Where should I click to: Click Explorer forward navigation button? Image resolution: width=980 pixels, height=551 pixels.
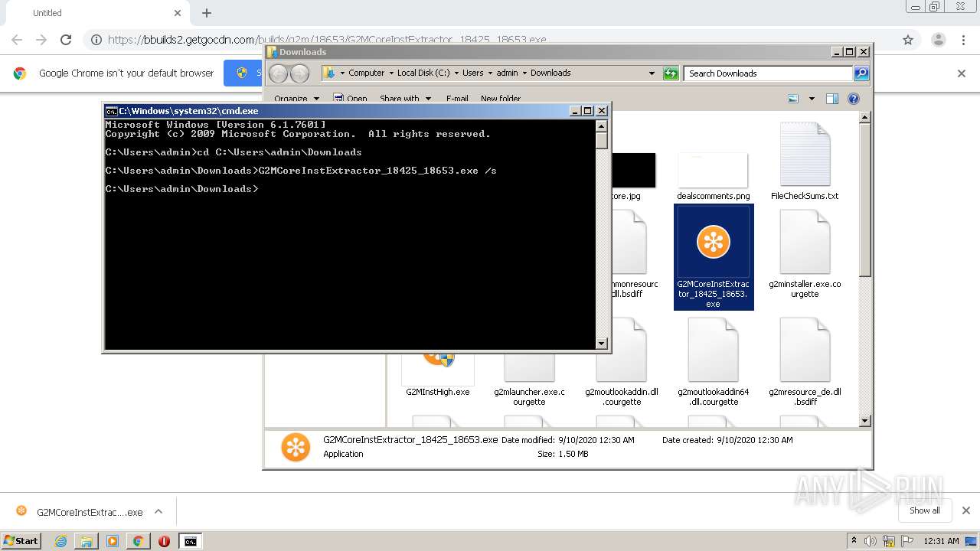tap(300, 73)
